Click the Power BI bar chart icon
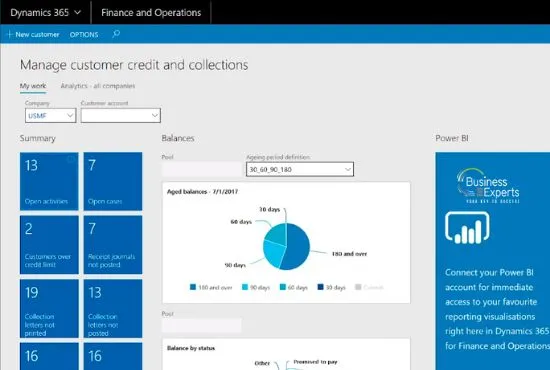The width and height of the screenshot is (550, 370). [467, 228]
